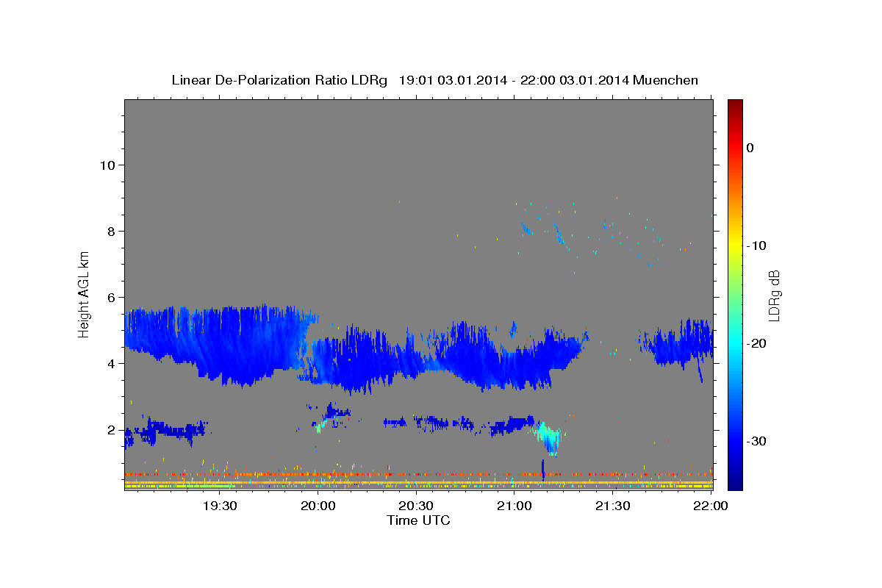Click the '19:30' time axis label
The height and width of the screenshot is (588, 882).
click(x=220, y=506)
